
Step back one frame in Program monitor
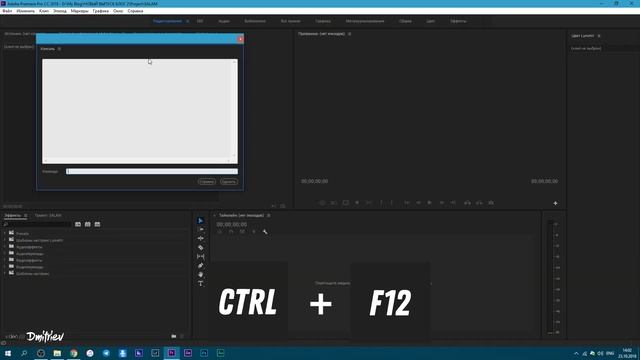click(x=418, y=203)
